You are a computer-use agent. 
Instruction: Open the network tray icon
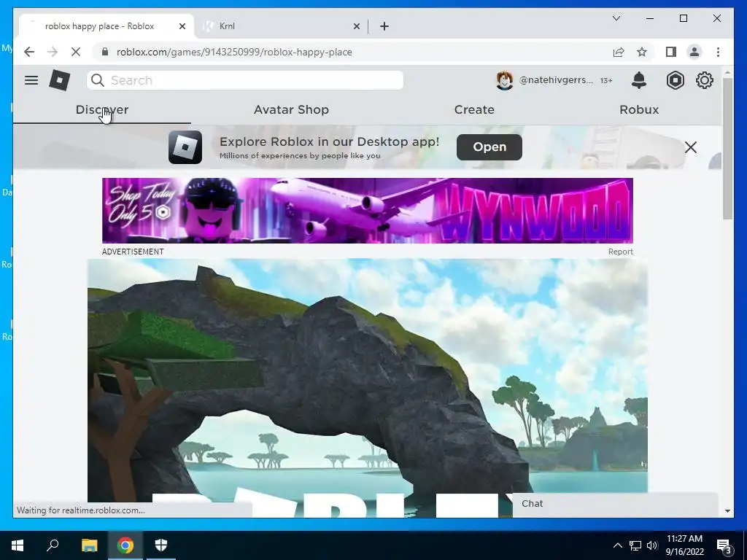click(x=635, y=545)
